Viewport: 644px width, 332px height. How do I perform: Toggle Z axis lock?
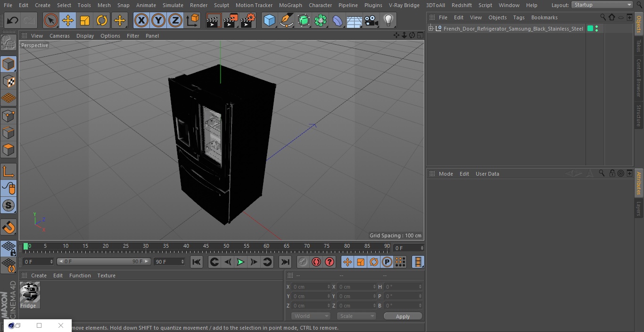[175, 20]
